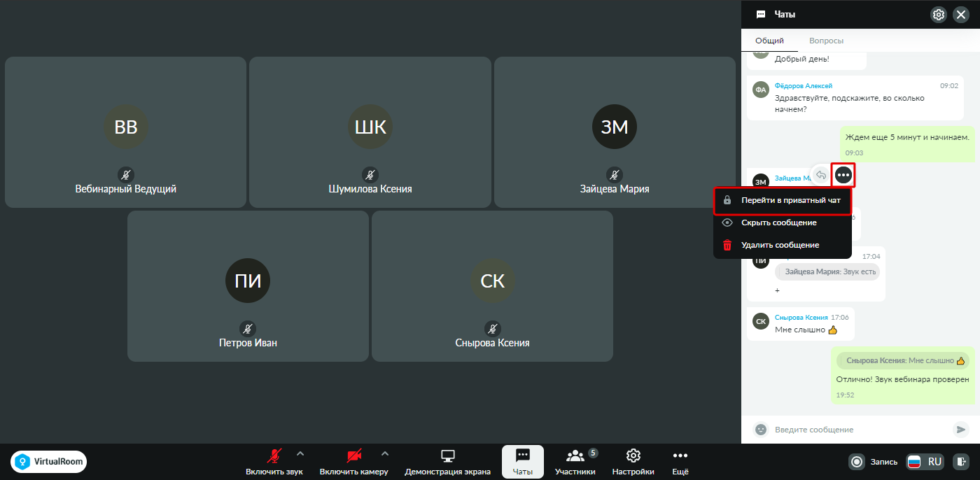This screenshot has width=980, height=480.
Task: Start Демонстрация экрана screen sharing
Action: pos(448,462)
